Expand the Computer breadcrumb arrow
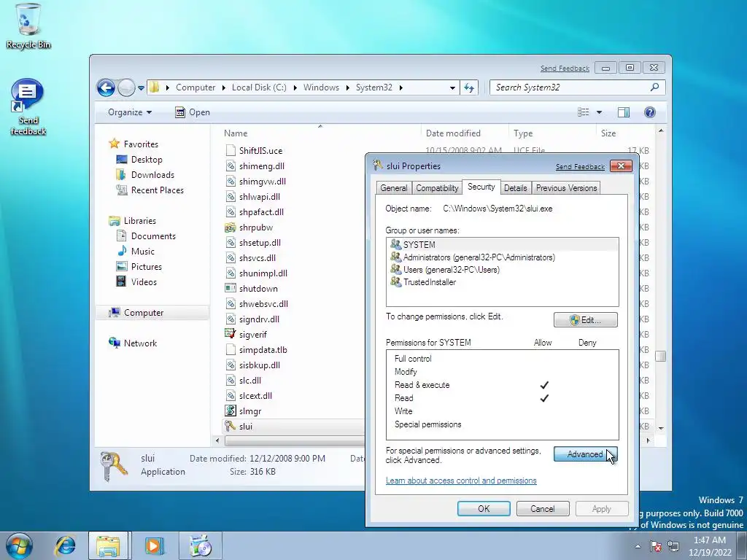Image resolution: width=747 pixels, height=560 pixels. [x=223, y=87]
